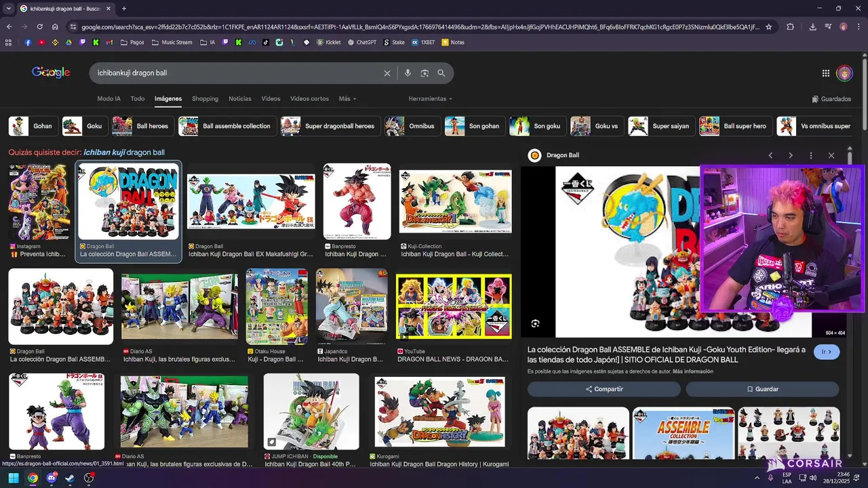
Task: Open the Google Drive bookmark icon
Action: click(x=68, y=42)
